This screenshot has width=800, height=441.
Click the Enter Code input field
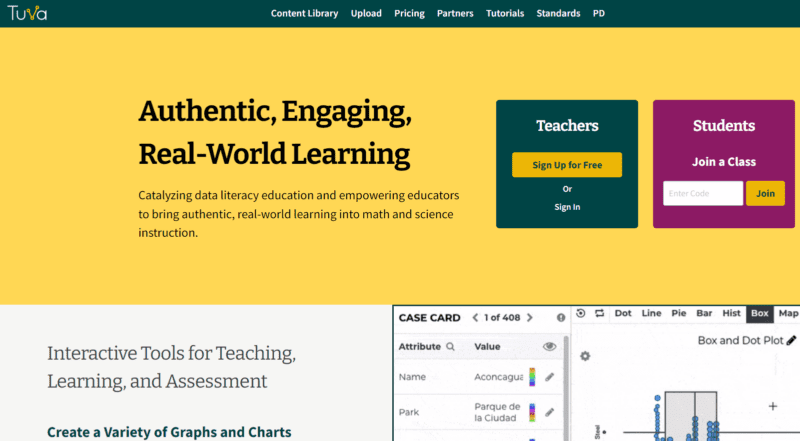(702, 193)
